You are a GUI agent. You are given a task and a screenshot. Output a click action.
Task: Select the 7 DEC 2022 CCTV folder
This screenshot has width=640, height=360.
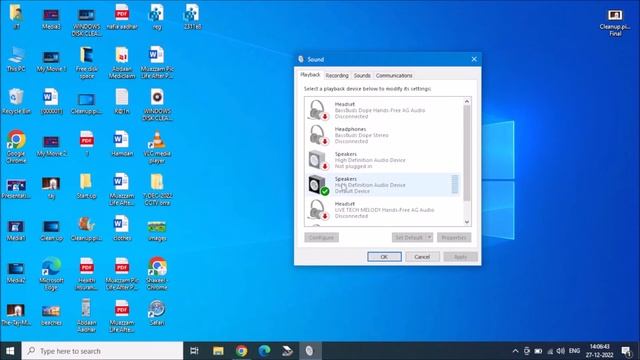(157, 190)
